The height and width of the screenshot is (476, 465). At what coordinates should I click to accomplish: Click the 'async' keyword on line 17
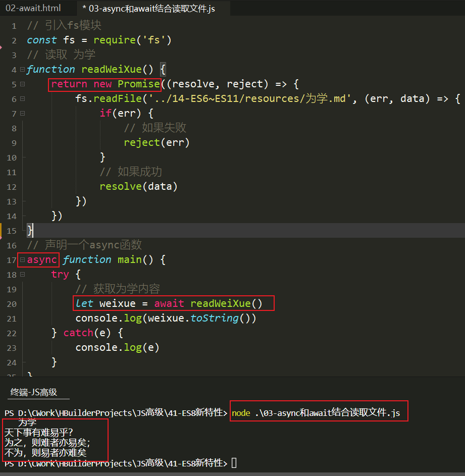(42, 260)
